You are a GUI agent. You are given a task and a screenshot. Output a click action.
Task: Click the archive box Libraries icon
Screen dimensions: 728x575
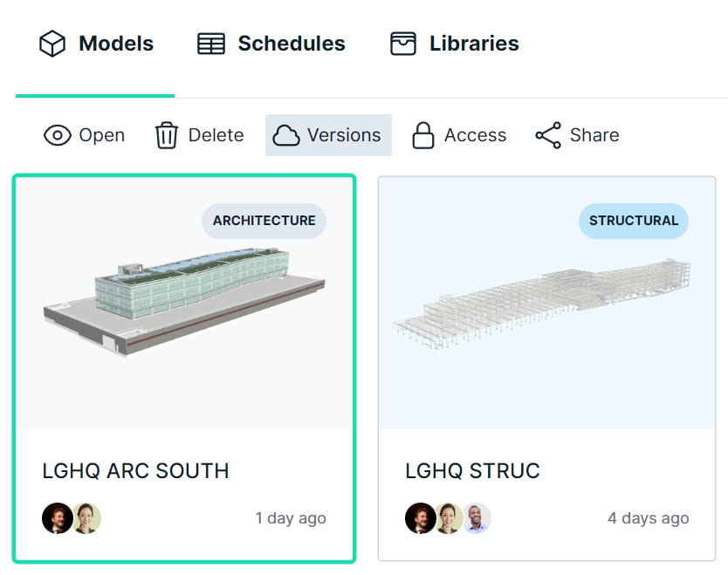[x=403, y=44]
